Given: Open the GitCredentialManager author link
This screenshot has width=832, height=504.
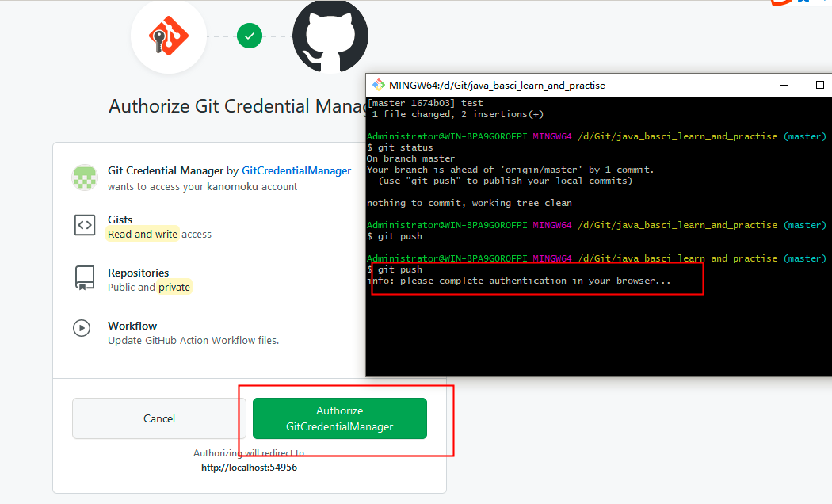Looking at the screenshot, I should click(296, 170).
